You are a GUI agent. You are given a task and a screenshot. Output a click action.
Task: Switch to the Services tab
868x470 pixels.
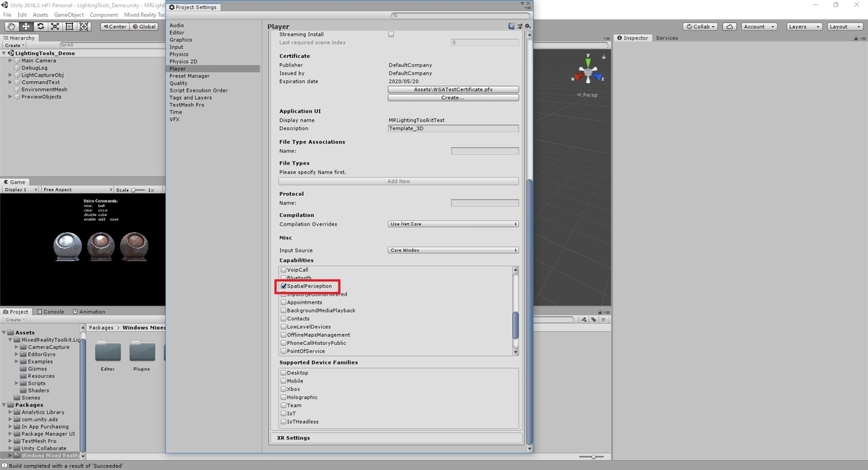point(667,38)
